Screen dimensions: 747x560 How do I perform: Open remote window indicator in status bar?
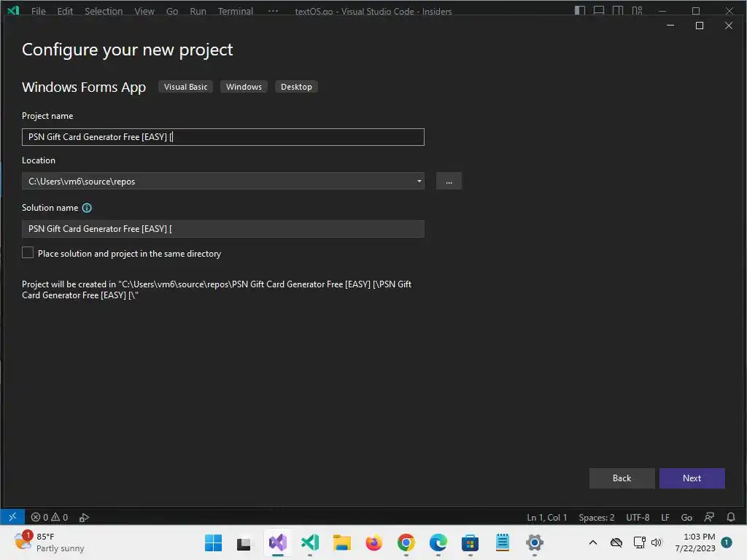coord(12,517)
